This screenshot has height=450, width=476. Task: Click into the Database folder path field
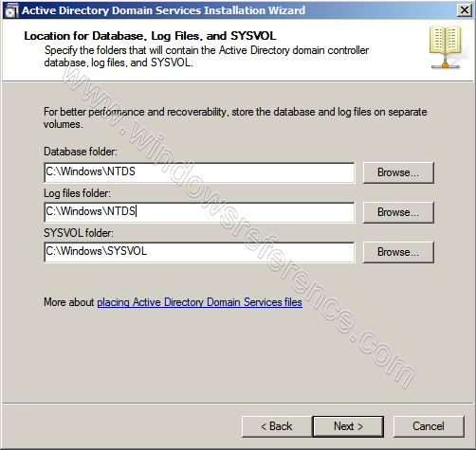click(199, 172)
